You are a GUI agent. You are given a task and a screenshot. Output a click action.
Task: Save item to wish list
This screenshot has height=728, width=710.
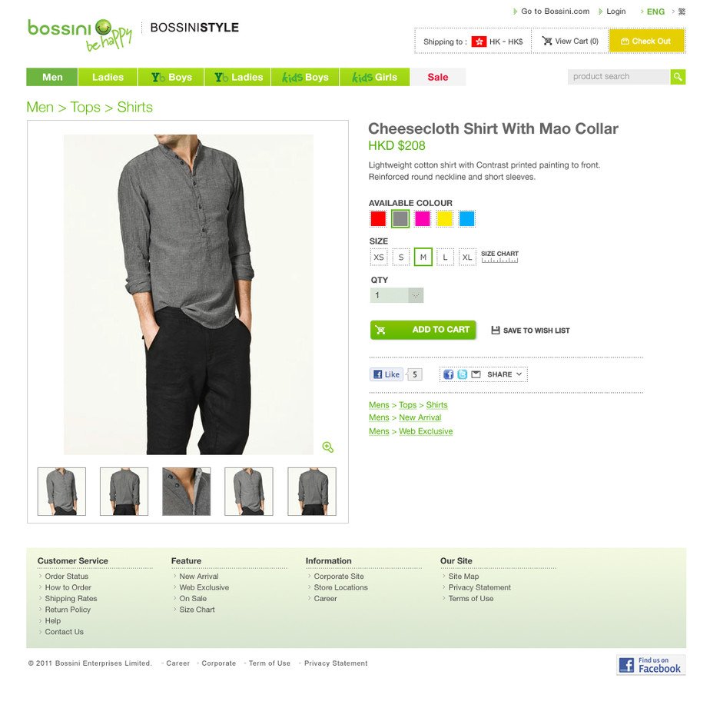coord(530,331)
